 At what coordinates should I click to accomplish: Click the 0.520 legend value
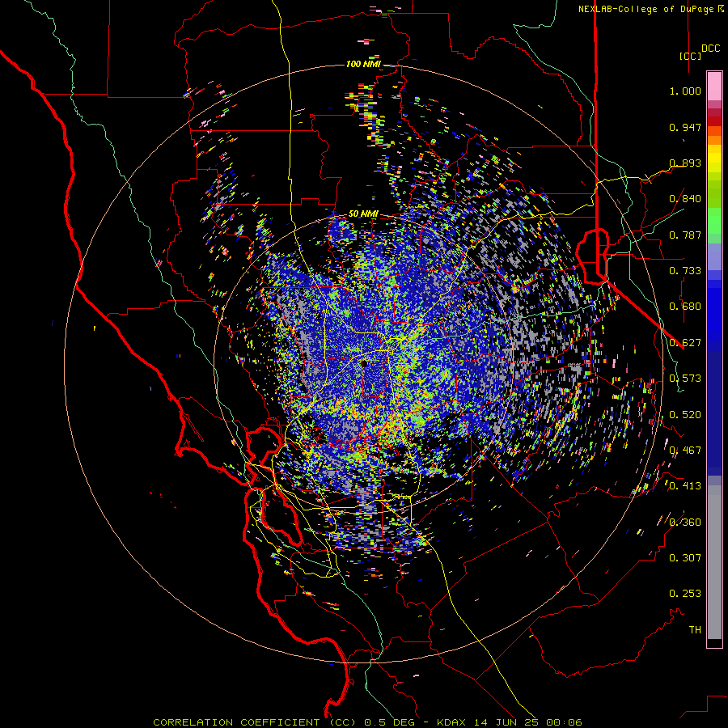click(685, 415)
